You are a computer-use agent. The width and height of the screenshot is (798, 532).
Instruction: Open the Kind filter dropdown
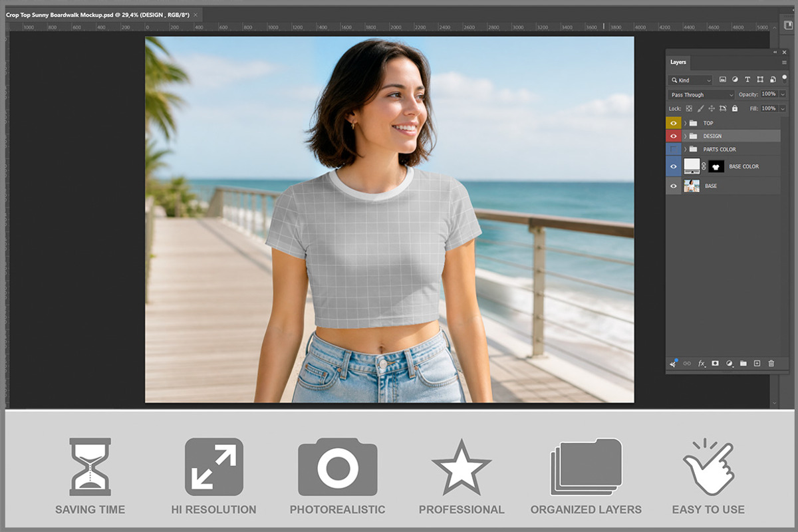[x=690, y=80]
